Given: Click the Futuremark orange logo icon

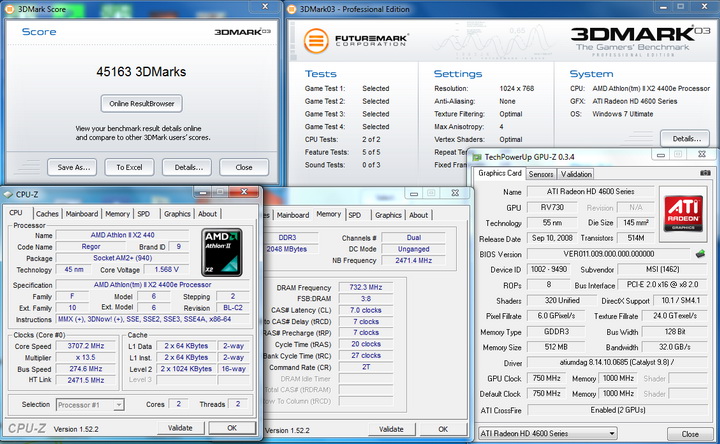Looking at the screenshot, I should click(316, 40).
